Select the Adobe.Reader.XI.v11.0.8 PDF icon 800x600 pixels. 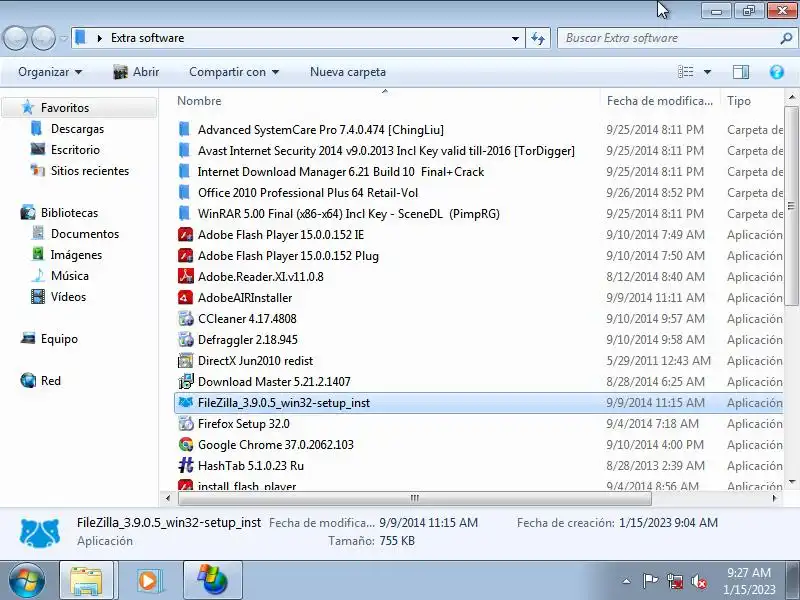click(185, 277)
